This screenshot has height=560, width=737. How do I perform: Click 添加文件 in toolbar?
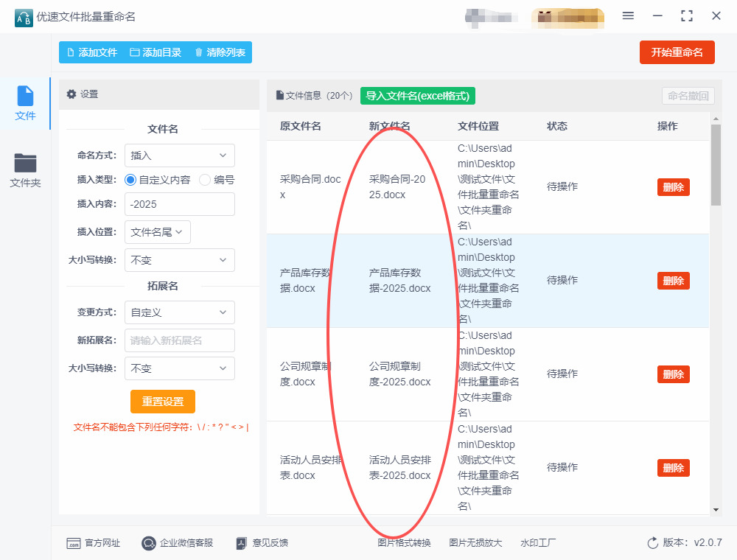92,52
